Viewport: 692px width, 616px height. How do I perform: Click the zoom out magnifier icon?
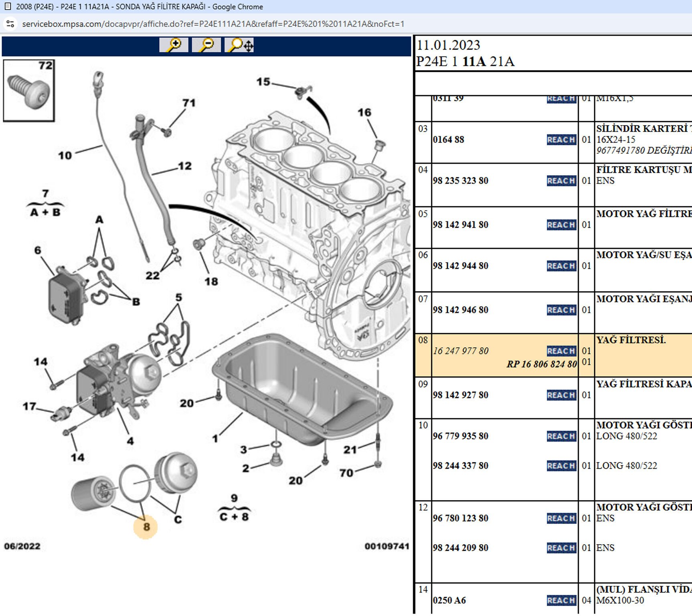[206, 45]
